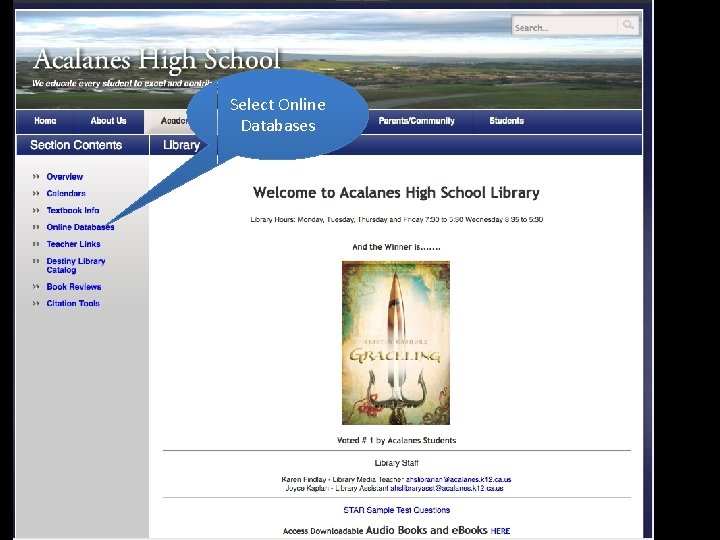Click into the Search input field
The height and width of the screenshot is (540, 720).
(x=565, y=27)
